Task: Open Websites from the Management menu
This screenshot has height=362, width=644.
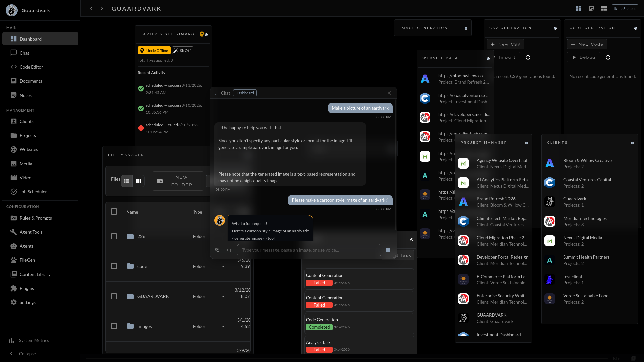Action: tap(29, 149)
